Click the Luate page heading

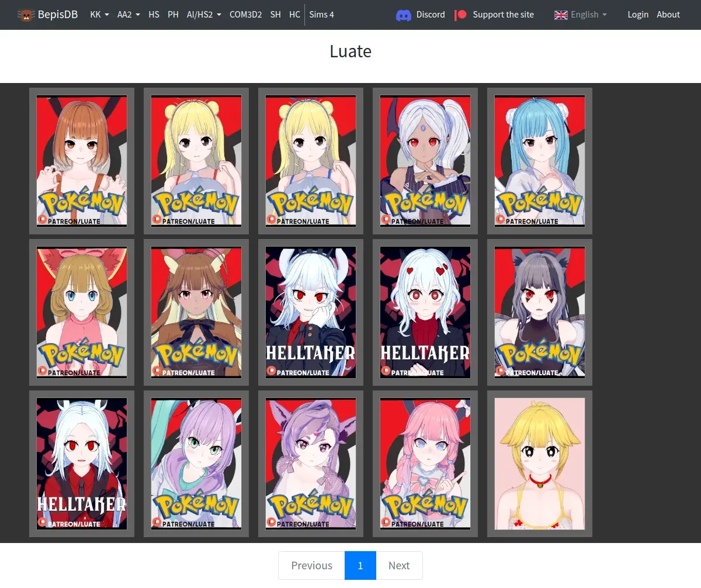tap(350, 51)
